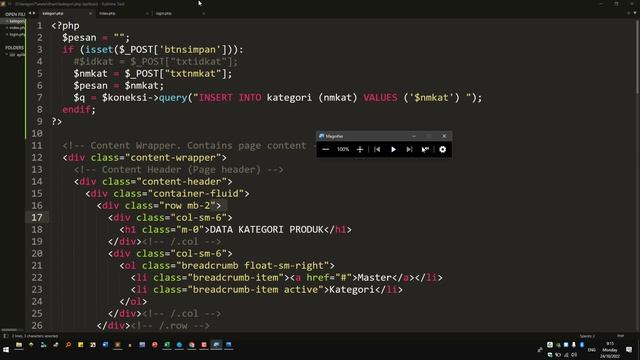Open the taskbar clock and date

point(610,350)
